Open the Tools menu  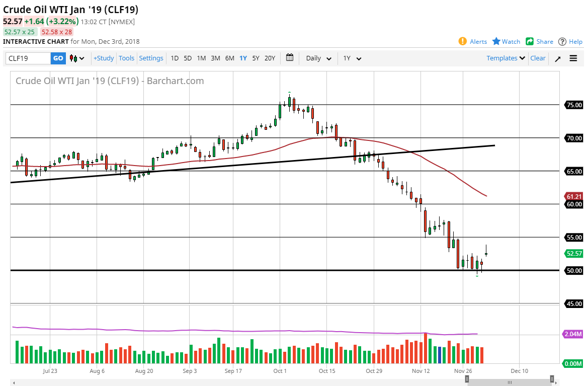point(126,58)
